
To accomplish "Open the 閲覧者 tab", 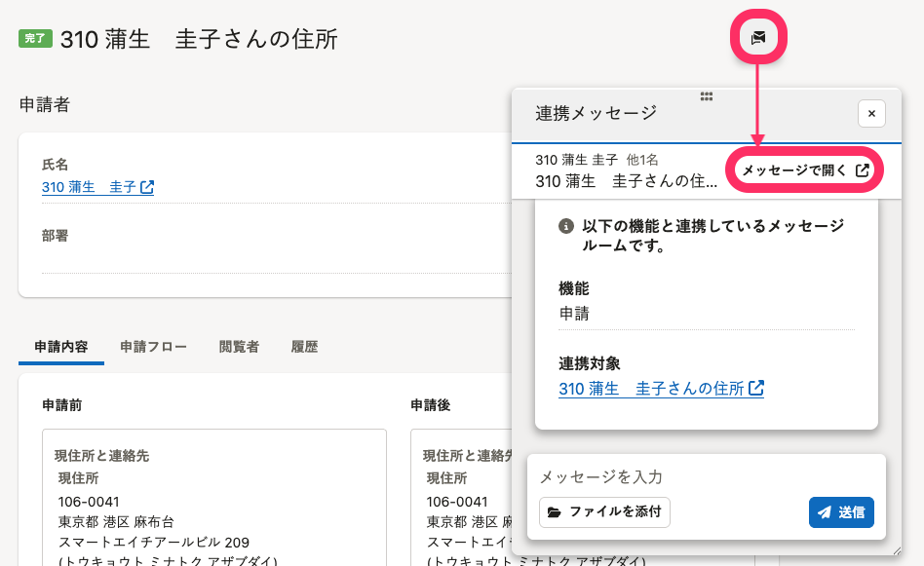I will [x=239, y=347].
